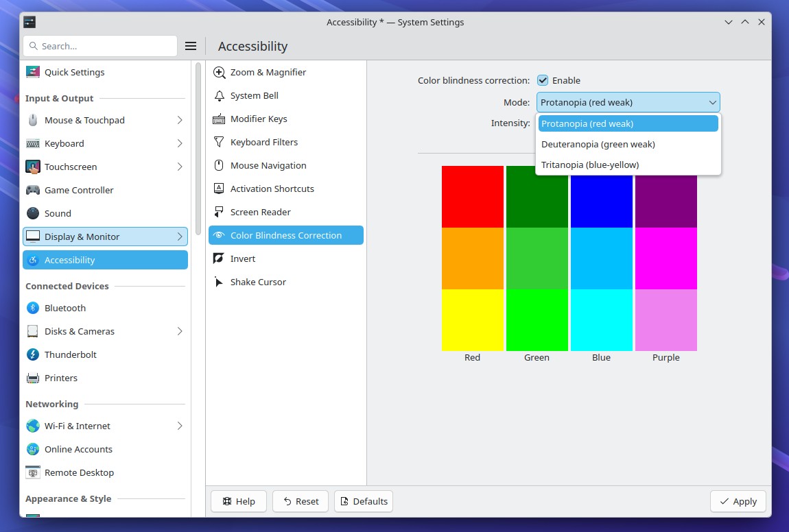Screen dimensions: 789x532
Task: Click the Thunderbolt icon in sidebar
Action: tap(33, 354)
